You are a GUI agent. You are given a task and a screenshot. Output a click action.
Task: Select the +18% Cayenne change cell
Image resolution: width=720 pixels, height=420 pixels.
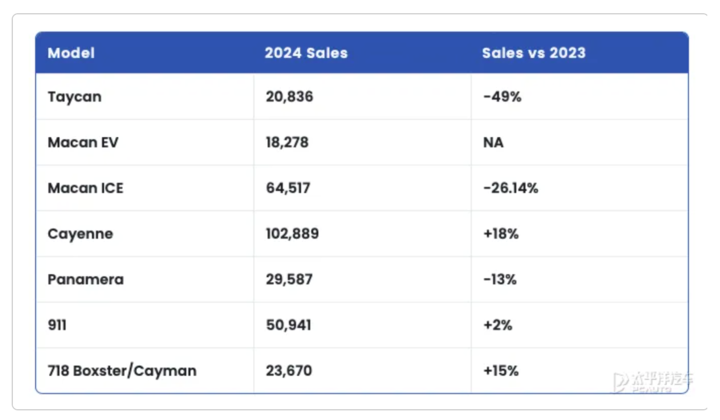pyautogui.click(x=499, y=234)
